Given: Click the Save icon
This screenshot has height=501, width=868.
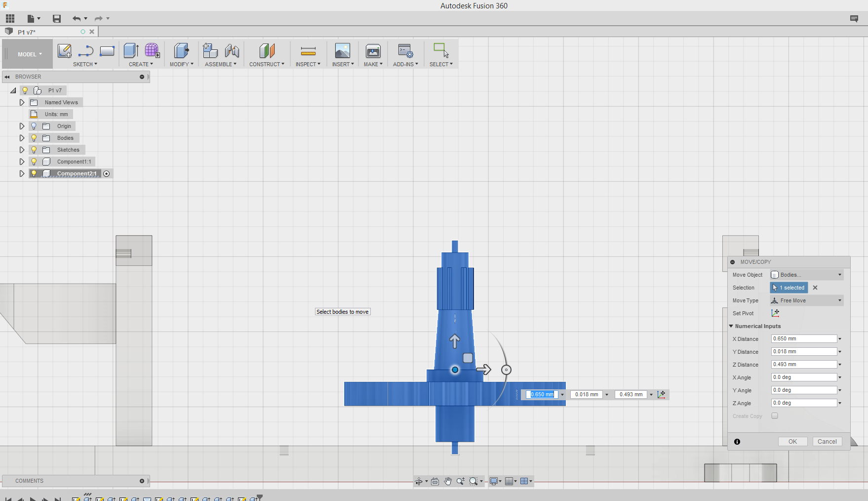Looking at the screenshot, I should coord(57,19).
